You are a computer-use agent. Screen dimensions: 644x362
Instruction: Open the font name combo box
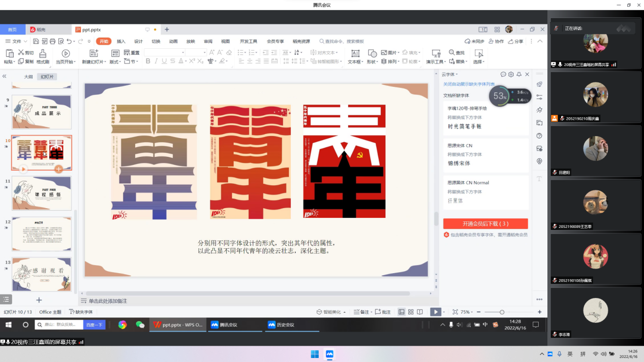click(164, 53)
